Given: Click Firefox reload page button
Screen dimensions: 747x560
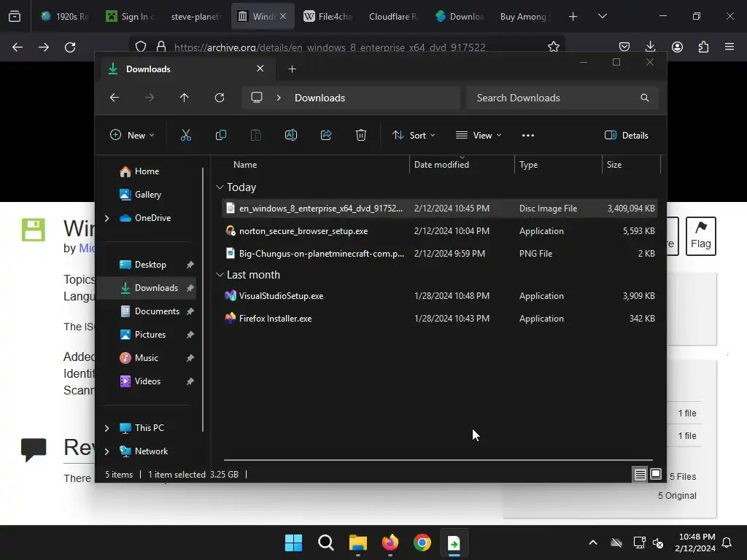Looking at the screenshot, I should (x=70, y=47).
